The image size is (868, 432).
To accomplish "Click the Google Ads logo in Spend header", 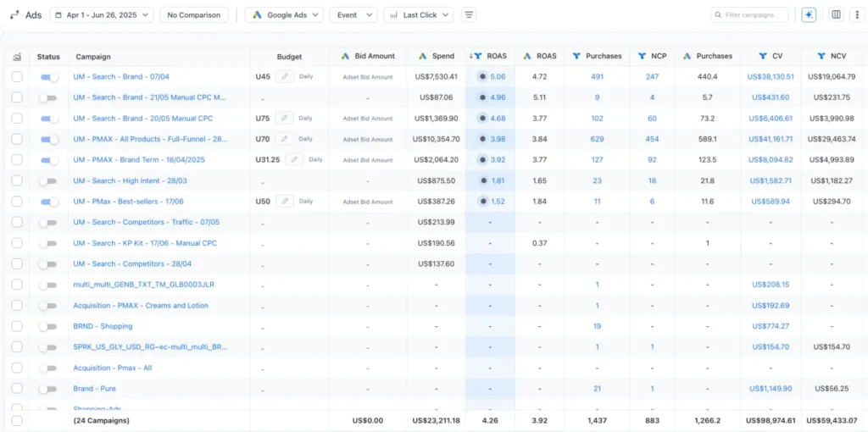I will coord(422,56).
